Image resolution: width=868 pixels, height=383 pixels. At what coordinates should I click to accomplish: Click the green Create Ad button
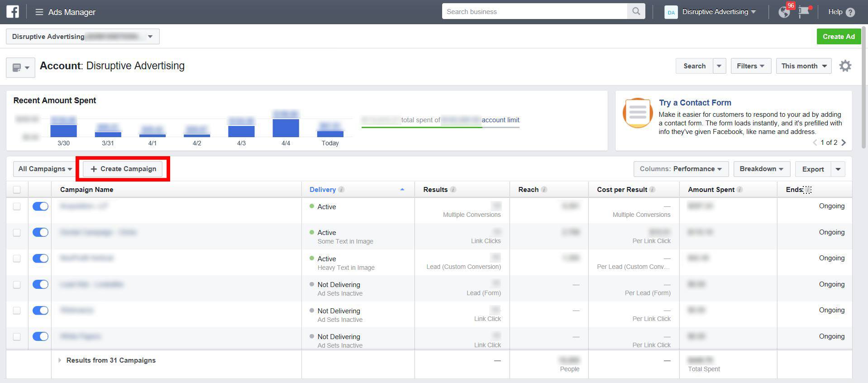[x=839, y=37]
